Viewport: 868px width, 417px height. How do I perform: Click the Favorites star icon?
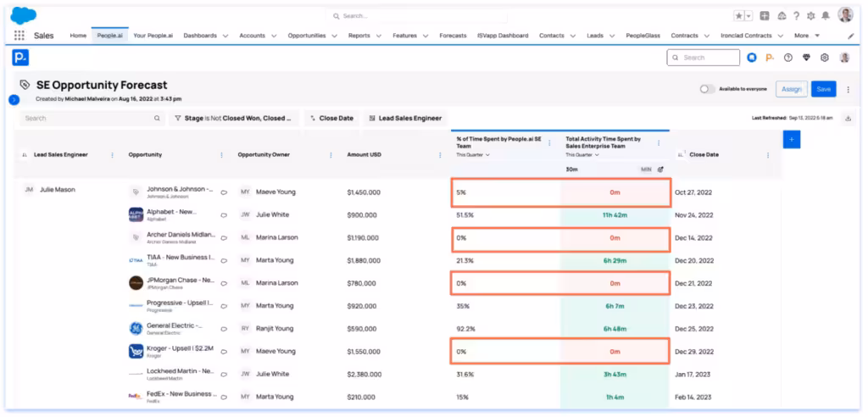pyautogui.click(x=739, y=16)
